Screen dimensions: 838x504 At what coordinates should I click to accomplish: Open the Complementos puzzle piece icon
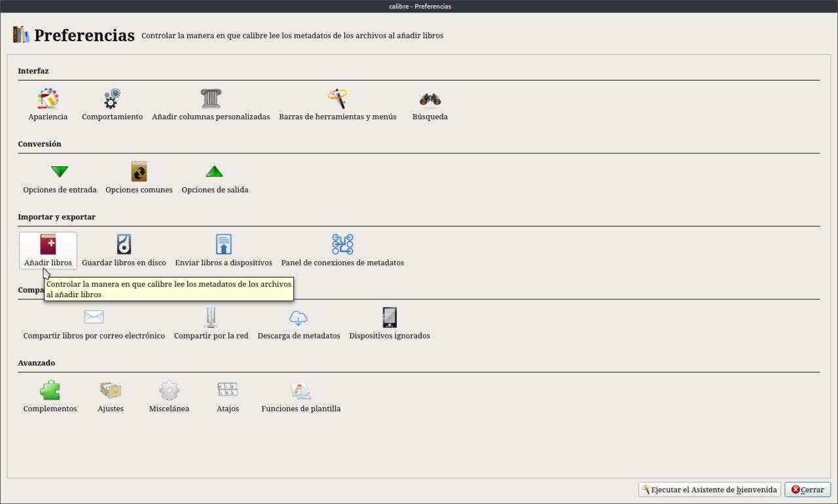coord(50,391)
